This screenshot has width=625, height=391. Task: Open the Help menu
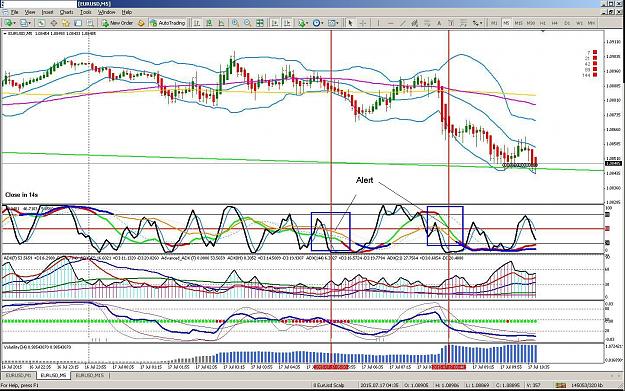coord(127,12)
